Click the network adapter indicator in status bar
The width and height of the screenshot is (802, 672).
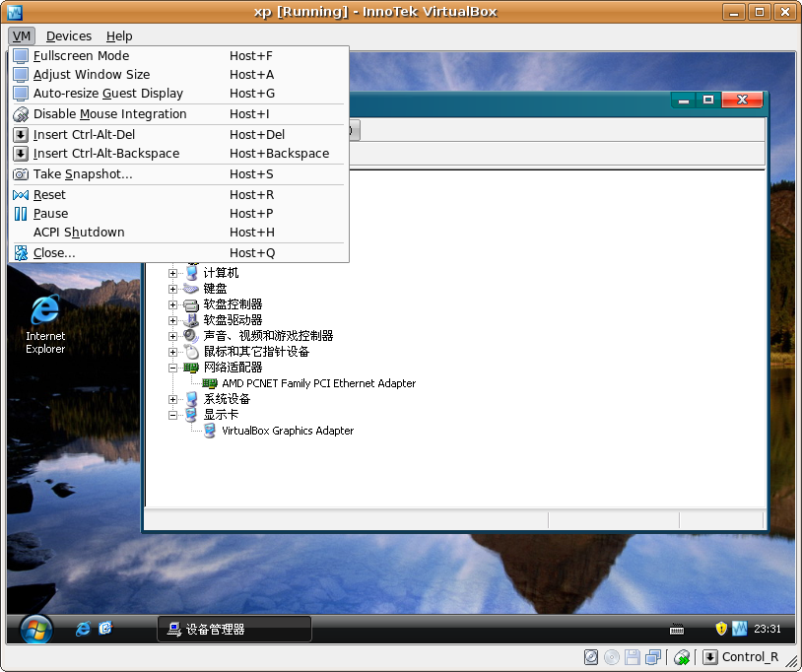coord(653,657)
